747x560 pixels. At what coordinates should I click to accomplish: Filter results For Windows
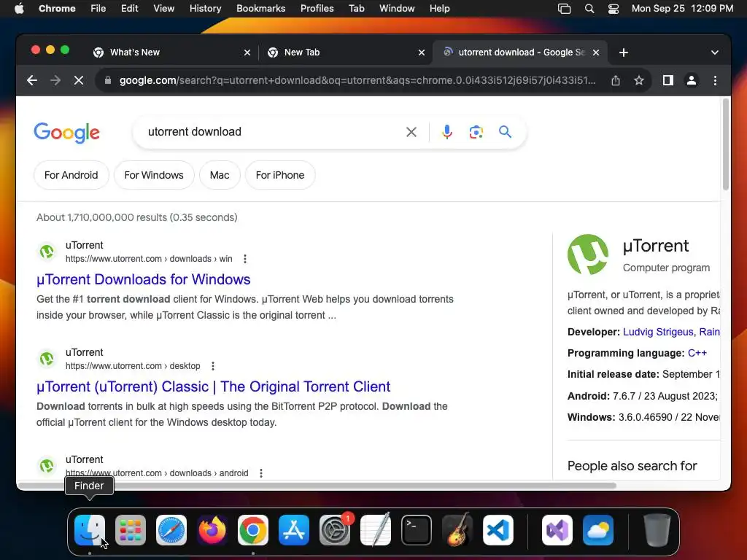click(x=154, y=175)
